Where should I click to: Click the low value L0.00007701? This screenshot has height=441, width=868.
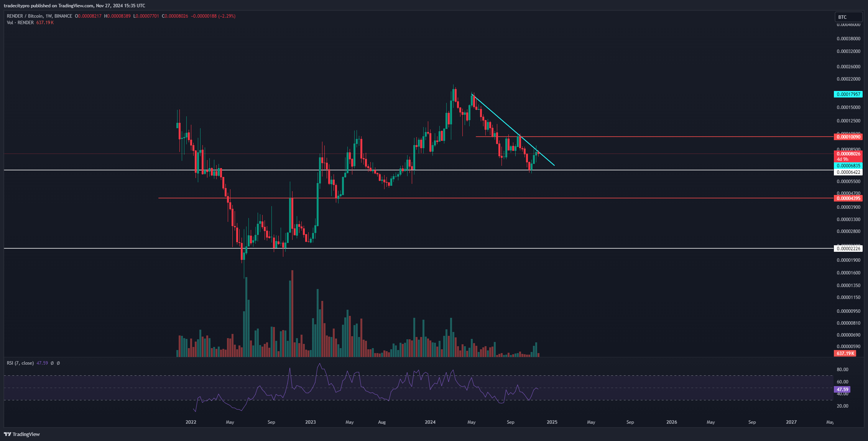(x=146, y=16)
